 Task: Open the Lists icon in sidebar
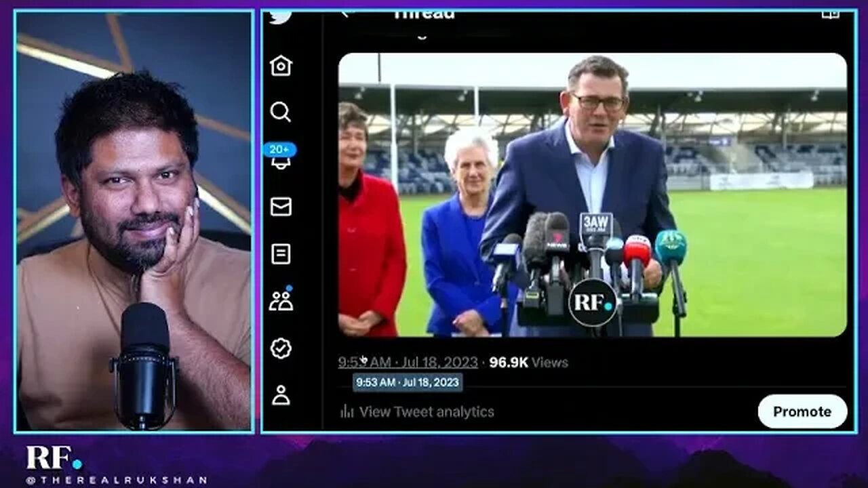coord(281,254)
